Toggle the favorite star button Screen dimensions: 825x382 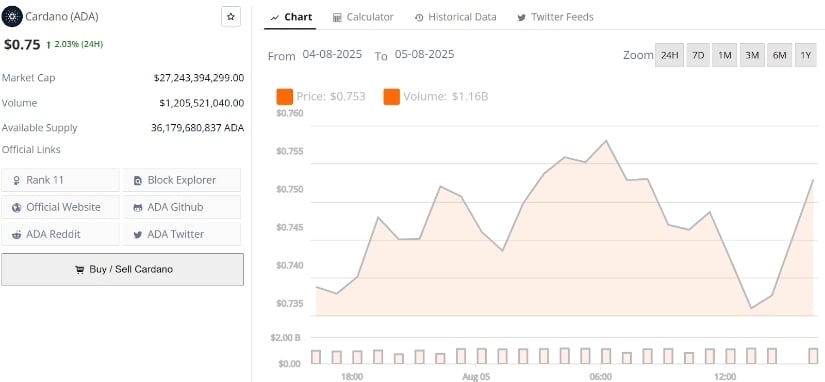(230, 17)
